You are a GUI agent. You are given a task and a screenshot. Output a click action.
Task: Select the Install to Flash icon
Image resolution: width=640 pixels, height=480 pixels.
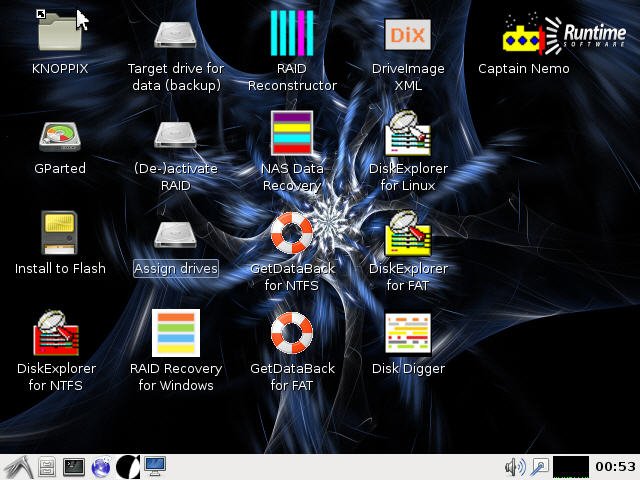coord(60,234)
